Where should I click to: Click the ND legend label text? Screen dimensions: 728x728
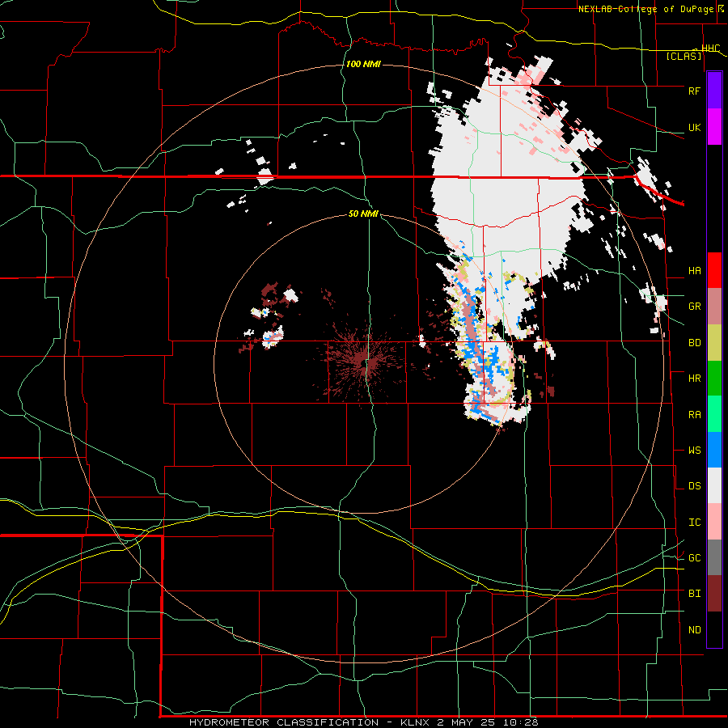pos(694,630)
